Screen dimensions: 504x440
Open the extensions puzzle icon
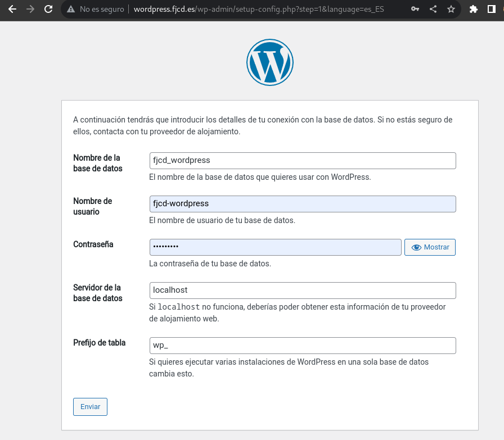(473, 9)
